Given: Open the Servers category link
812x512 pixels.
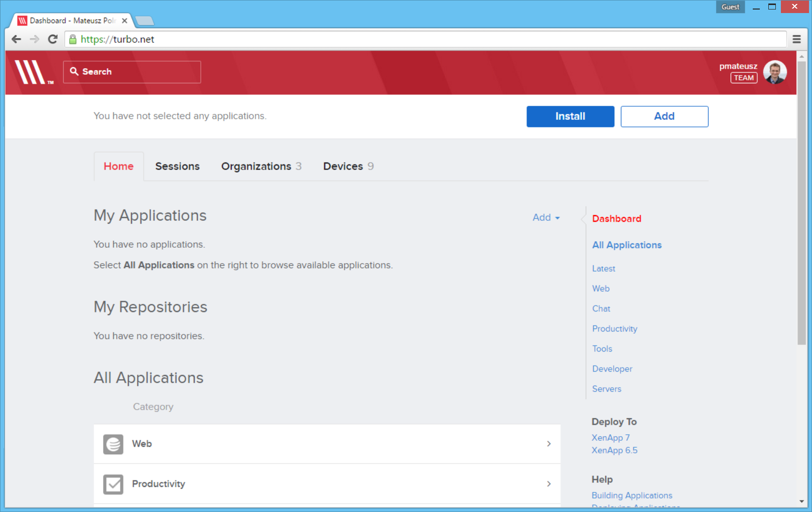Looking at the screenshot, I should (x=607, y=389).
